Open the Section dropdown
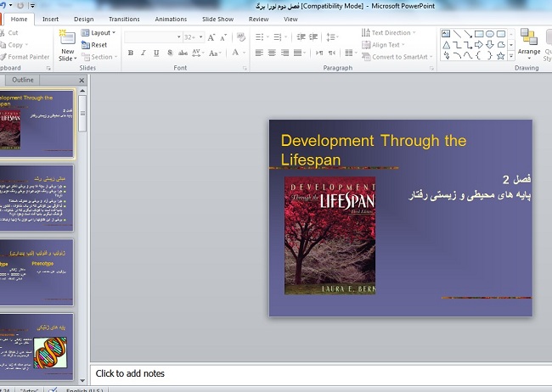This screenshot has width=552, height=392. pos(99,57)
